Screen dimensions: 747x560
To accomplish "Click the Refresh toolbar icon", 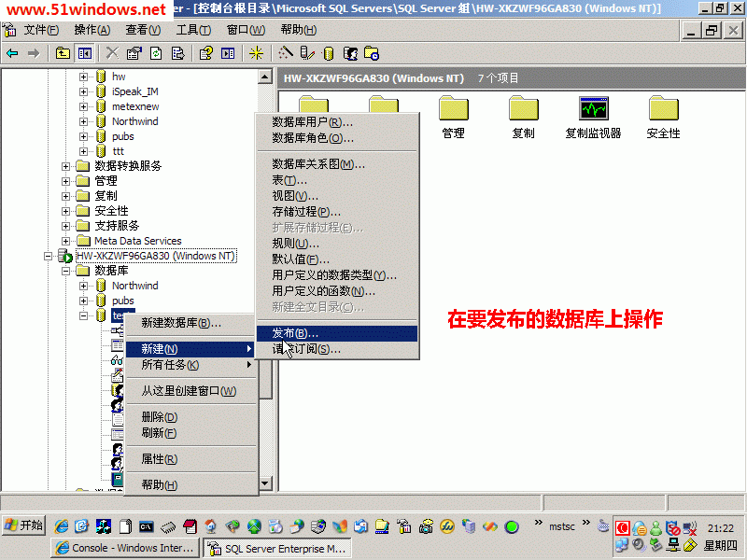I will click(155, 53).
